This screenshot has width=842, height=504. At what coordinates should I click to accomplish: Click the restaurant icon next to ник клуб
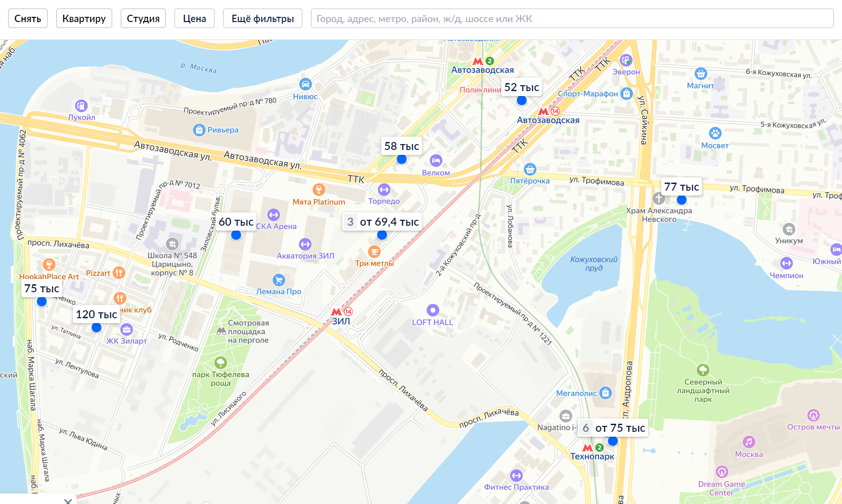pyautogui.click(x=120, y=298)
